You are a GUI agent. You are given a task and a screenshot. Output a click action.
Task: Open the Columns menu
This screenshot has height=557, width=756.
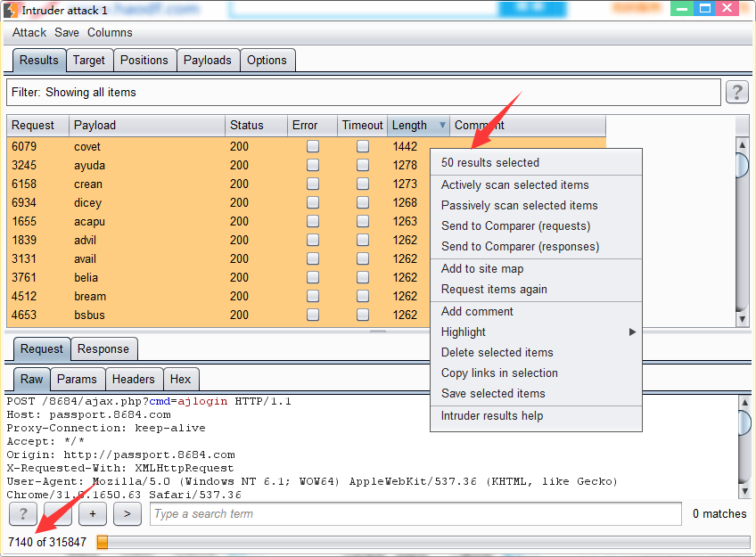110,32
